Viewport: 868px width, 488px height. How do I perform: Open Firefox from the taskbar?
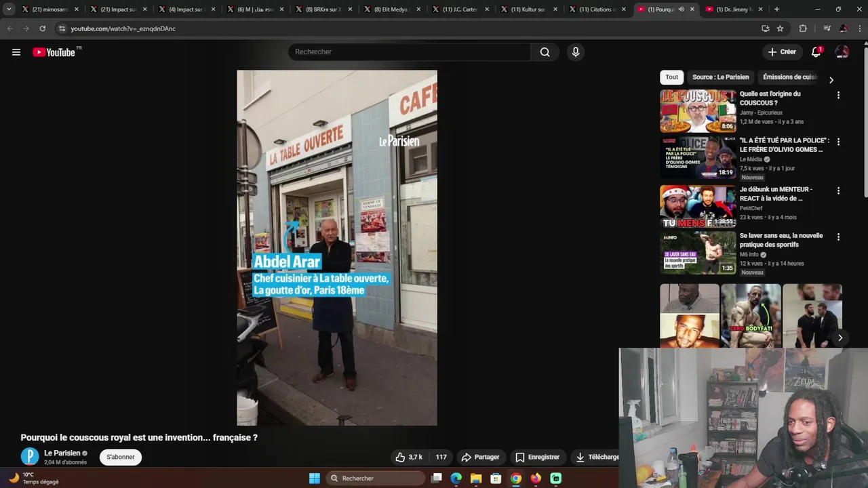coord(536,479)
